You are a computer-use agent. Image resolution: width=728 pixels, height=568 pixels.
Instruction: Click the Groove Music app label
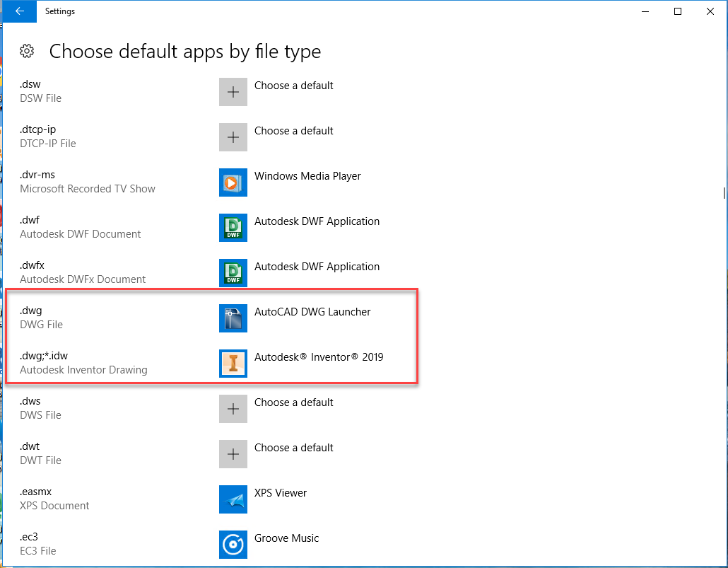(x=286, y=538)
